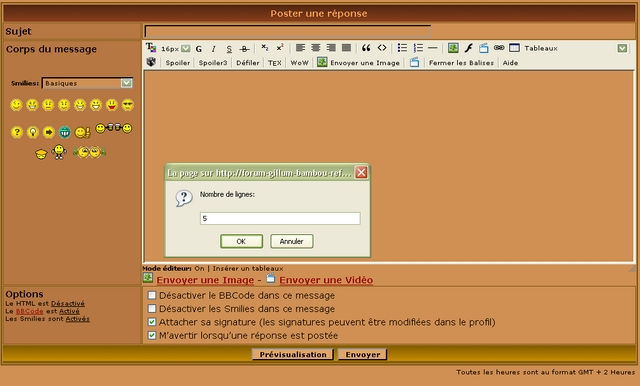Insert a numbered list
640x386 pixels.
pyautogui.click(x=418, y=48)
